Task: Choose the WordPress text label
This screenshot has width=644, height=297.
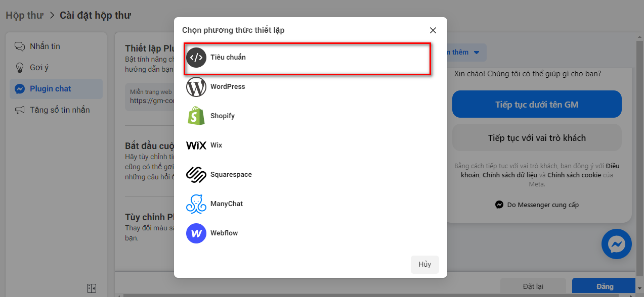Action: [x=228, y=87]
